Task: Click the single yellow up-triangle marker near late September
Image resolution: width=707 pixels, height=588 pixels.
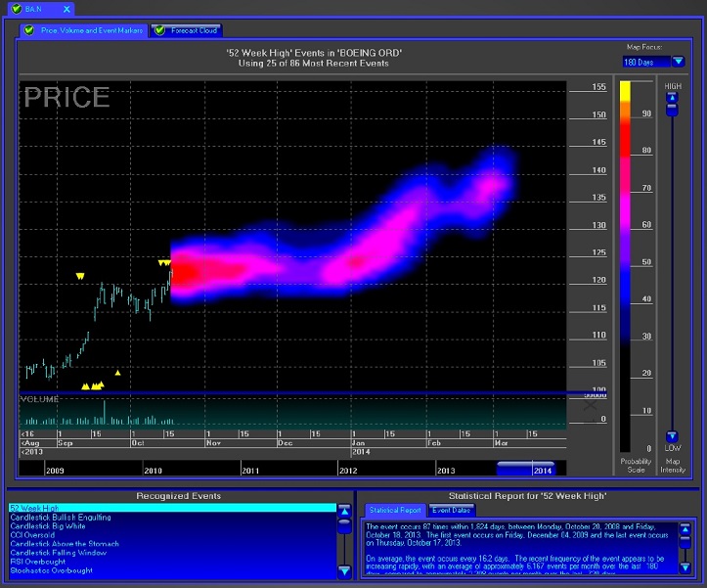Action: [x=117, y=373]
